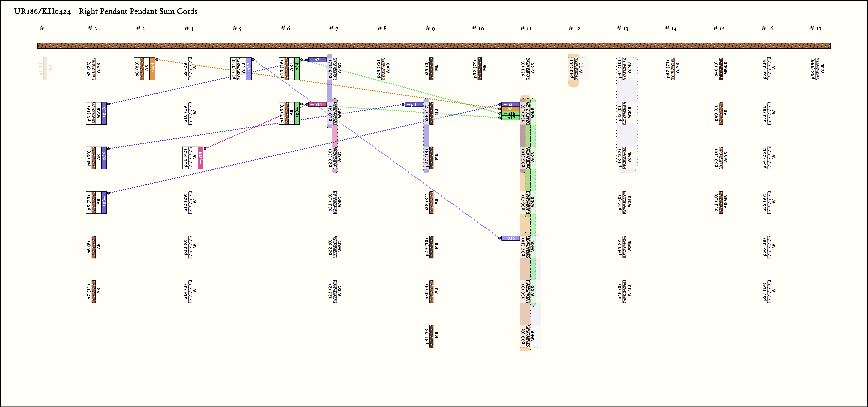868x407 pixels.
Task: Select cord p24 (75) node
Action: [383, 69]
